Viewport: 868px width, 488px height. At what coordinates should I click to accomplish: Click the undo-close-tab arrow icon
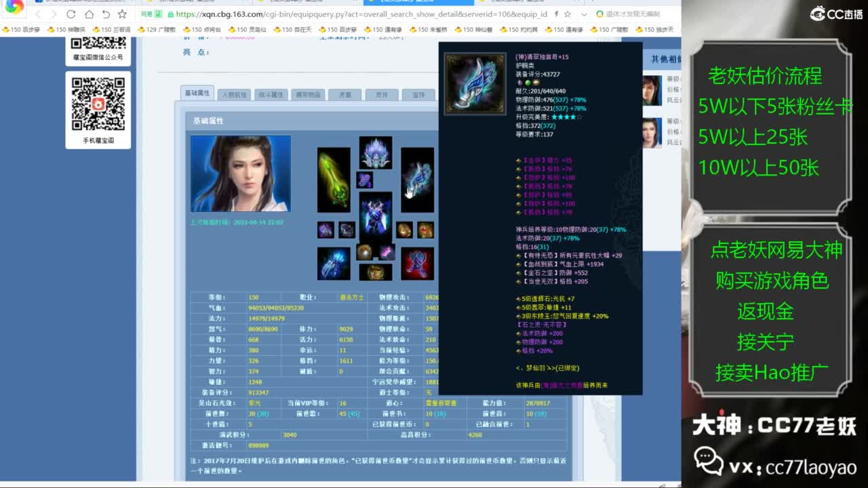pyautogui.click(x=106, y=14)
